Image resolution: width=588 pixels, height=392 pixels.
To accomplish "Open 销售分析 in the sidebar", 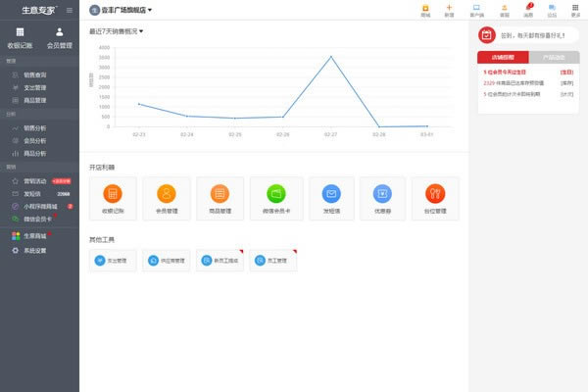I will (x=34, y=127).
